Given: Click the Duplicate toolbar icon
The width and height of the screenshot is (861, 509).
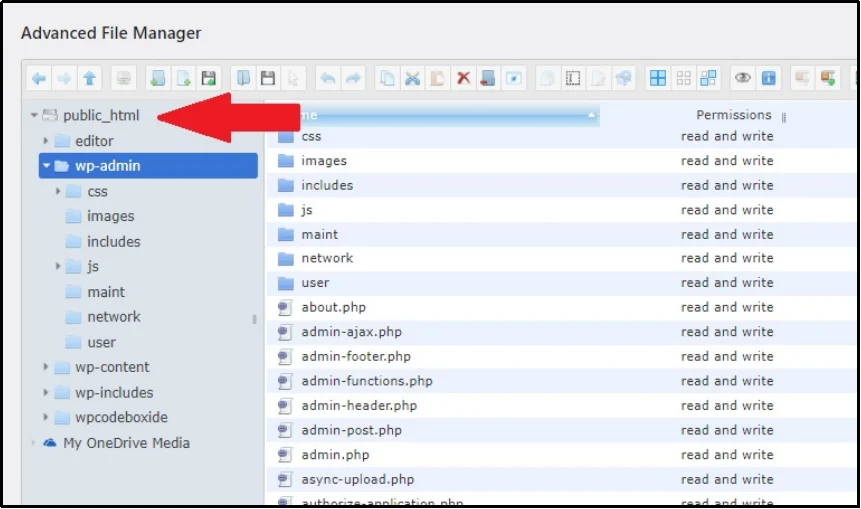Looking at the screenshot, I should [547, 79].
